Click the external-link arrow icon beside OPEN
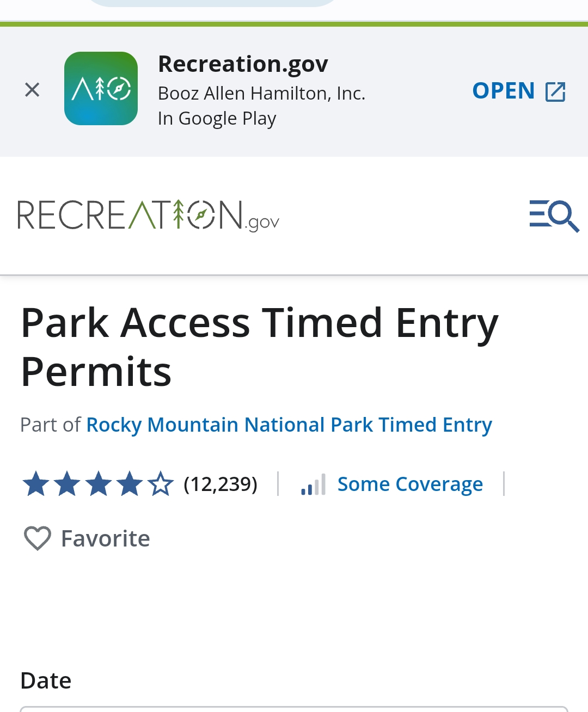588x712 pixels. coord(555,91)
